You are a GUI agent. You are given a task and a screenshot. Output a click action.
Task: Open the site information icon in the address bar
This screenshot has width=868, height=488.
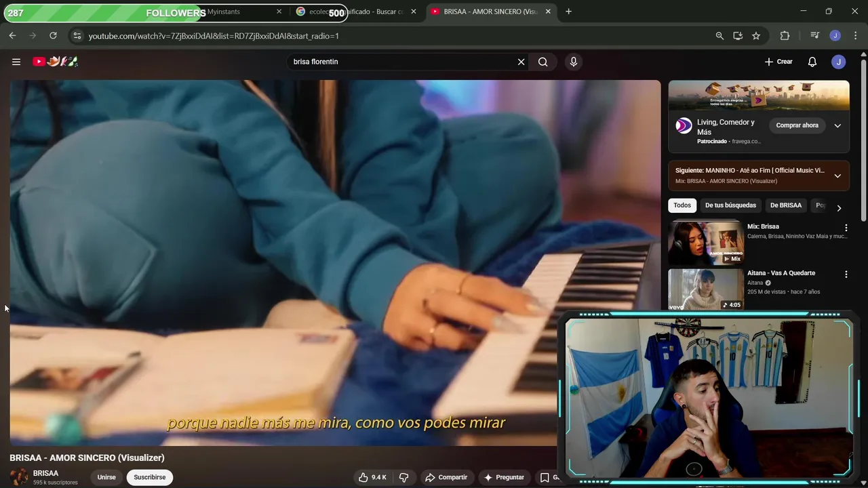pos(77,35)
